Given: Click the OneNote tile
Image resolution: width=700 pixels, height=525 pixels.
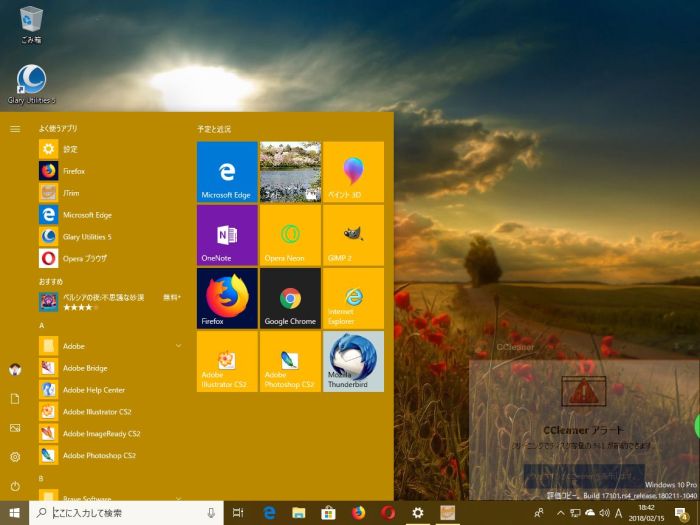Looking at the screenshot, I should point(227,234).
